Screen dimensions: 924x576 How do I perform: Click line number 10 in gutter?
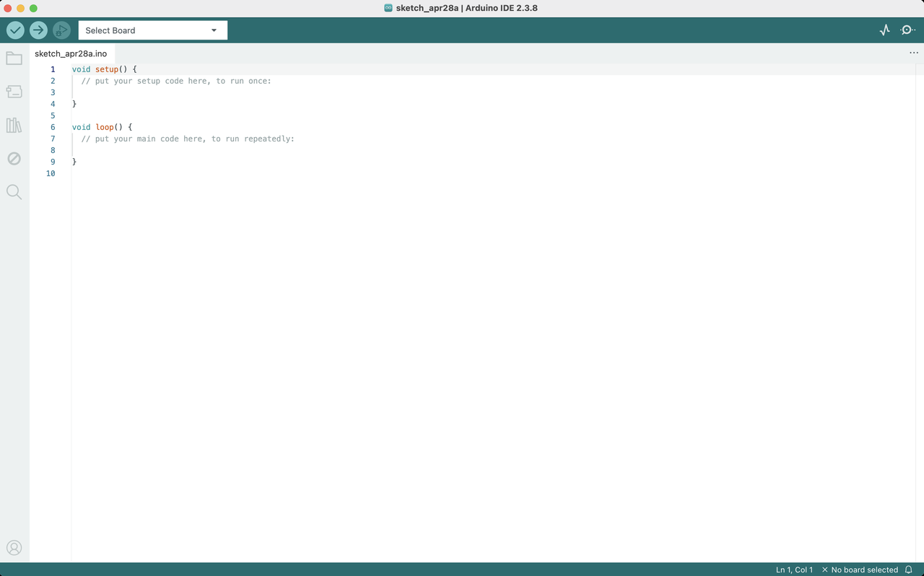click(51, 173)
